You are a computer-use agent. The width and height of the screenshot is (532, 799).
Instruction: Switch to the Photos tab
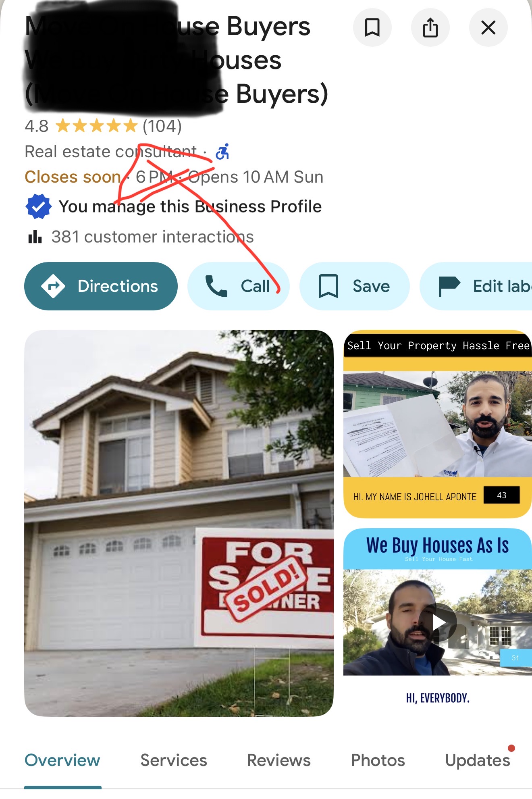(378, 760)
